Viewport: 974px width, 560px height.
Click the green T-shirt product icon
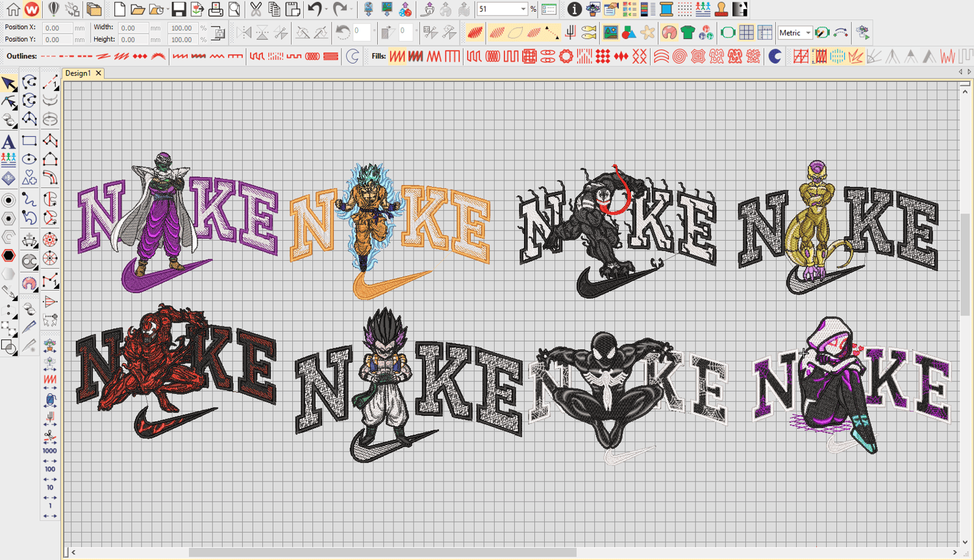click(x=688, y=32)
